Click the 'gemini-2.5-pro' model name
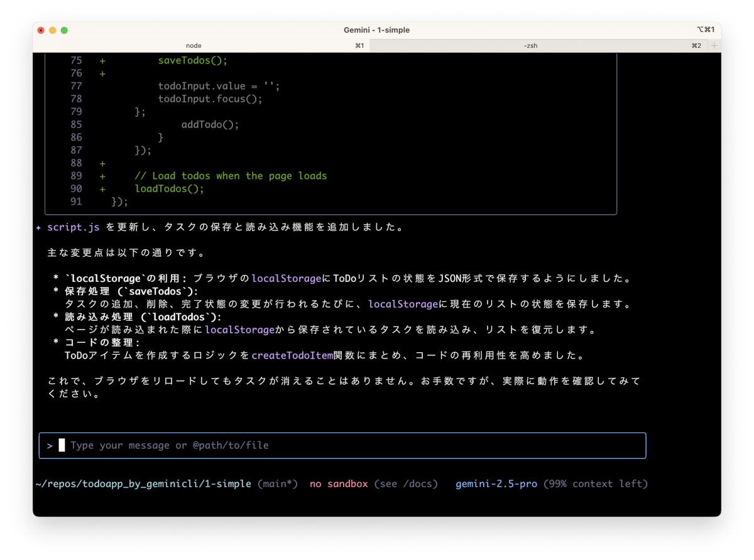The width and height of the screenshot is (754, 560). pyautogui.click(x=496, y=484)
